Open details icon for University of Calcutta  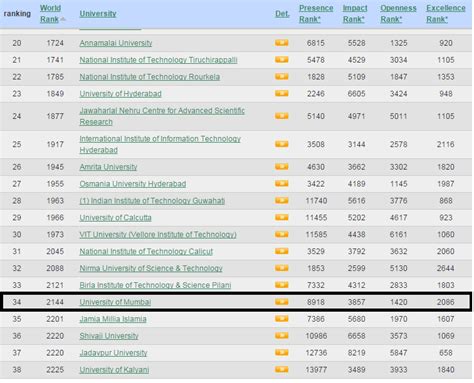click(x=282, y=217)
